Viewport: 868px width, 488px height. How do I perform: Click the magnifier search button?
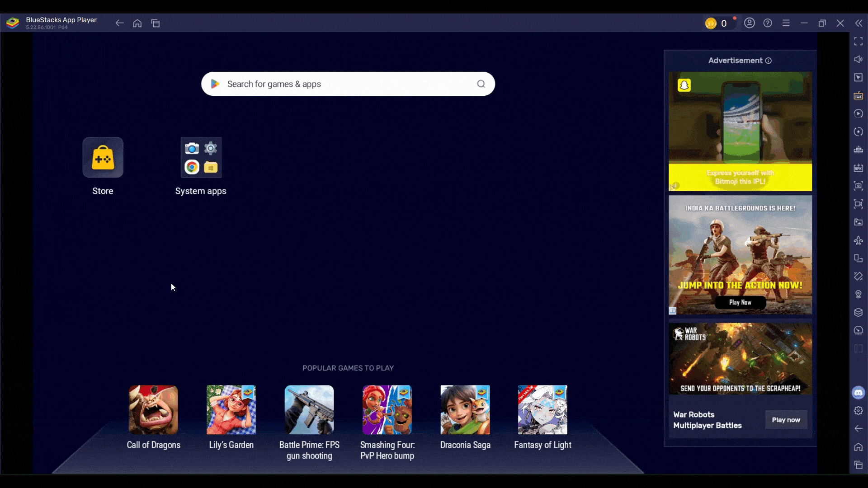tap(481, 84)
